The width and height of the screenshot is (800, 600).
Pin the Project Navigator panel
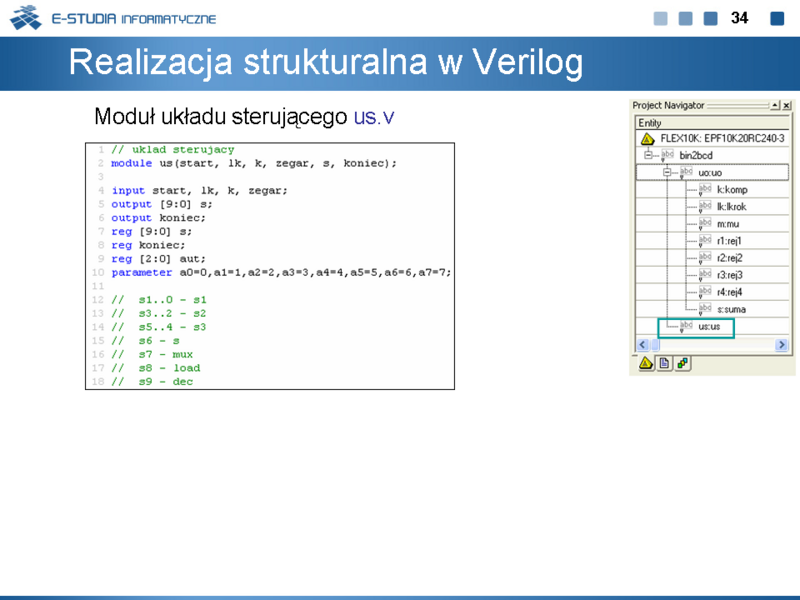(x=776, y=105)
